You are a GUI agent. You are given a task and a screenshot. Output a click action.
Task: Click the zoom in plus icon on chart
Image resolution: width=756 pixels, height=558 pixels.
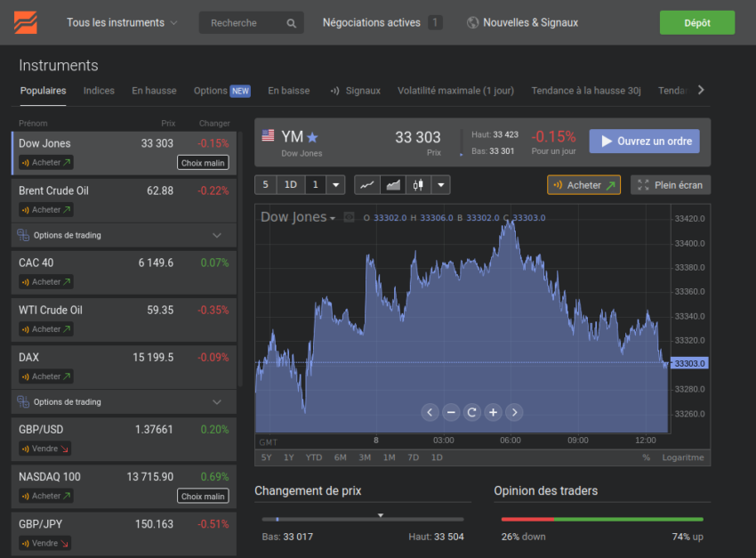(493, 412)
